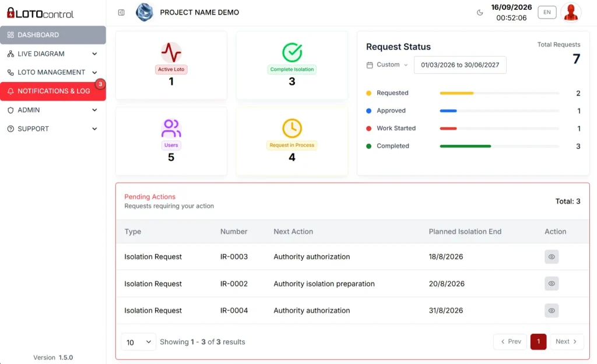
Task: Click the blue Approved status dot
Action: pyautogui.click(x=368, y=111)
